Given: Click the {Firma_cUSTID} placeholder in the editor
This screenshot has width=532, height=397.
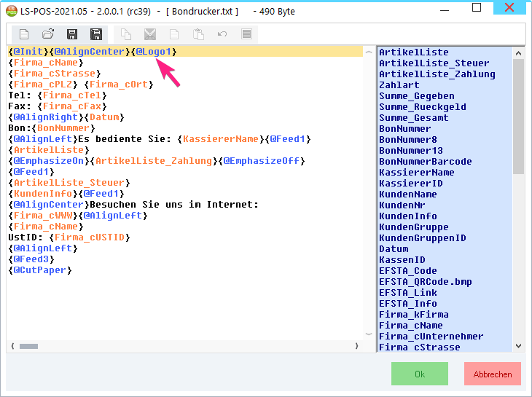Looking at the screenshot, I should [90, 237].
